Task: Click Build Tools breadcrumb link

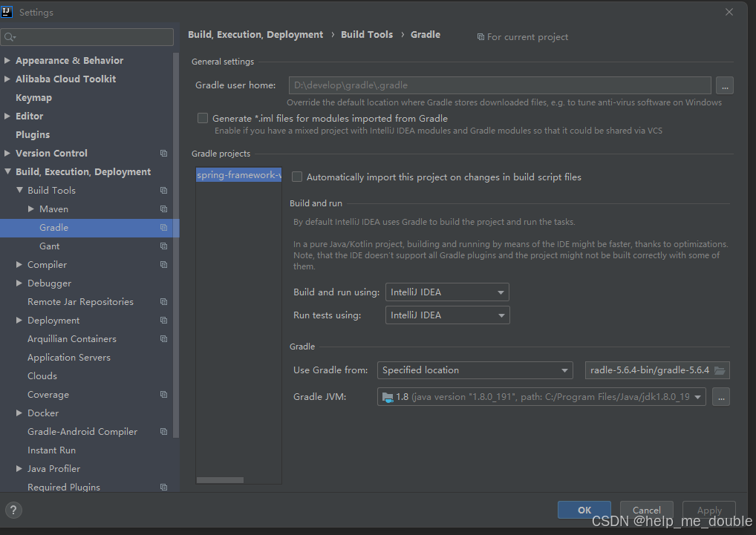Action: (367, 35)
